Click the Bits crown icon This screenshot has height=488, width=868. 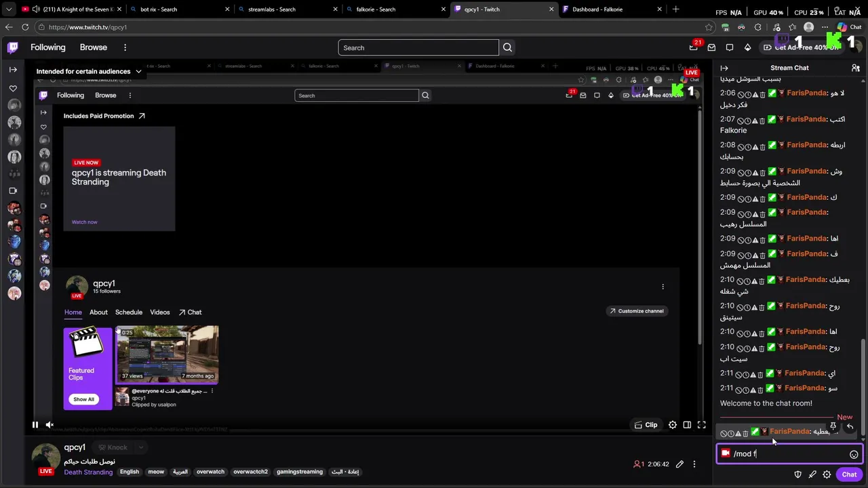point(747,47)
